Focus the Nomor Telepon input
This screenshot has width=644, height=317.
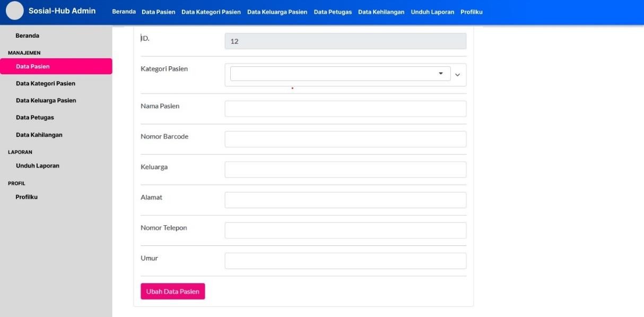[x=345, y=231]
